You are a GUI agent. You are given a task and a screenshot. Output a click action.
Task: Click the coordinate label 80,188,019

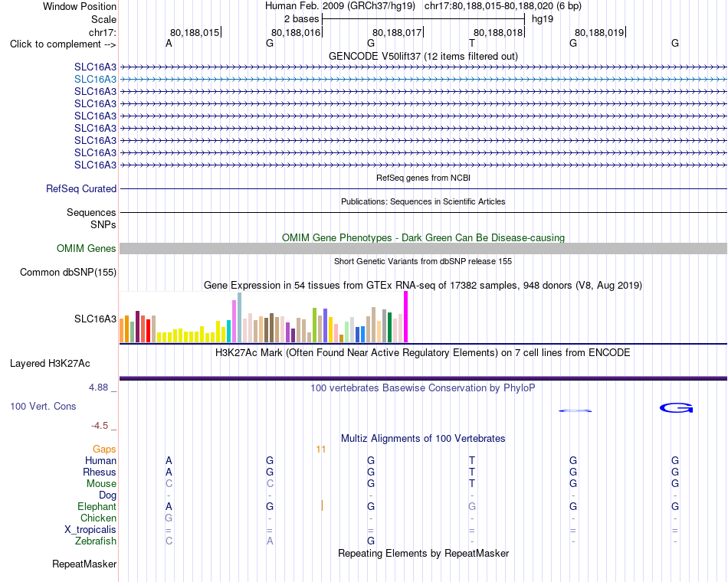tap(599, 33)
